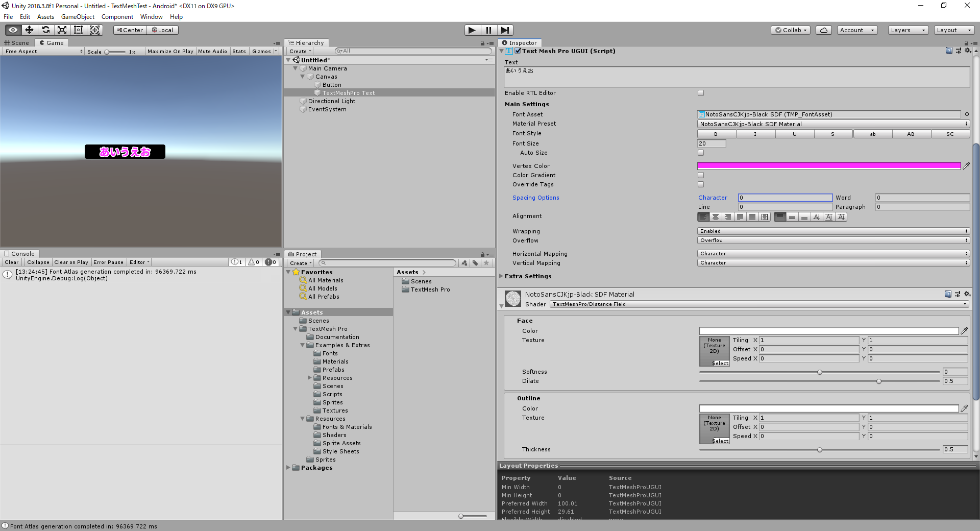
Task: Use the Outline Color eyedropper
Action: [965, 408]
